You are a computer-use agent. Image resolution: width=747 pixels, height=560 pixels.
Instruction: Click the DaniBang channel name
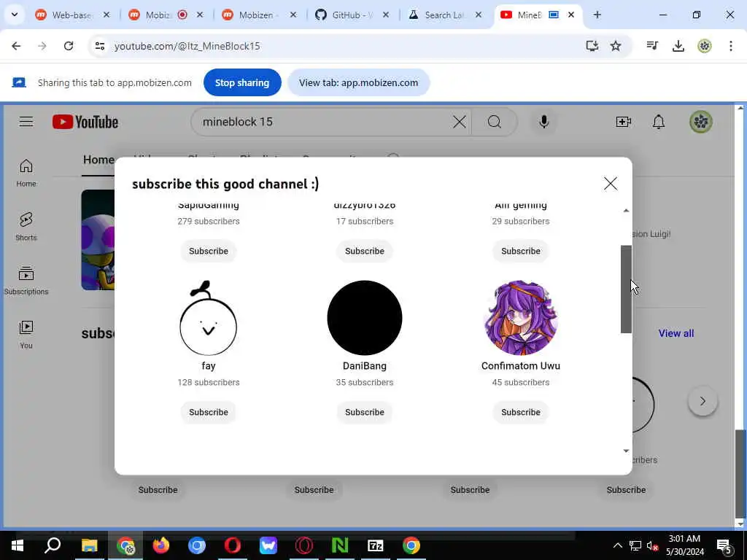tap(365, 366)
